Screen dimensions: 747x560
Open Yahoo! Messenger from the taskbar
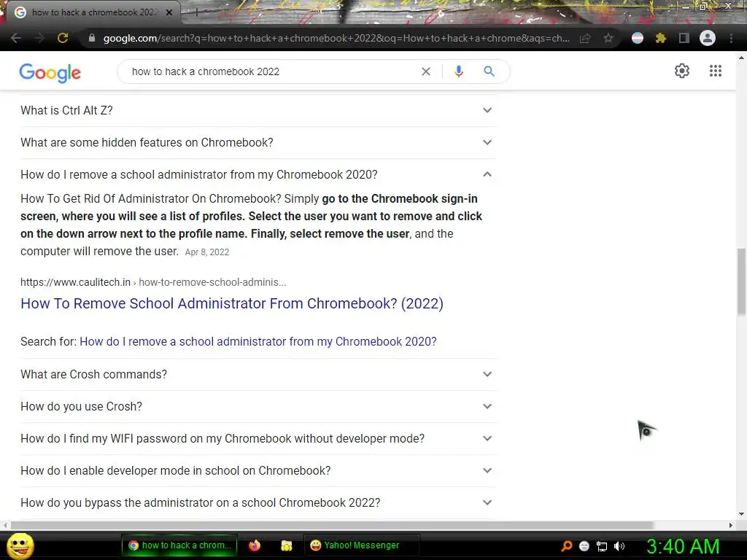[361, 545]
